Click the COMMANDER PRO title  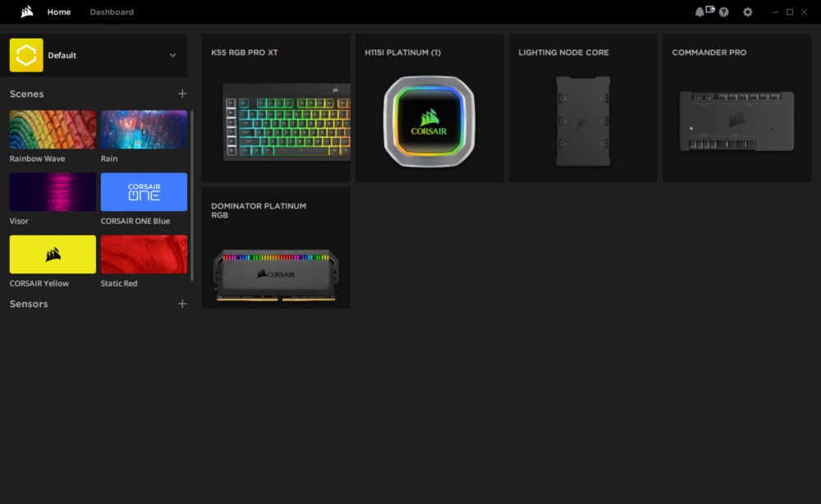[x=709, y=53]
